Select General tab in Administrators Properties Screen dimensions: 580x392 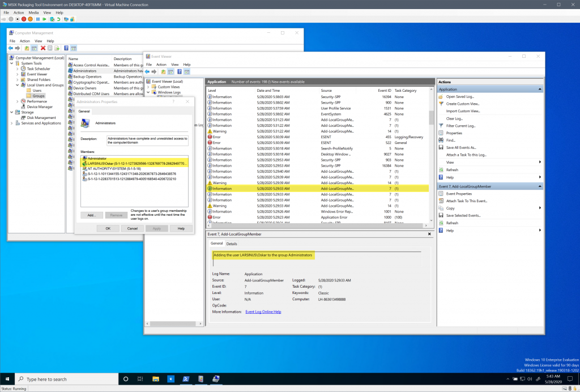pos(84,111)
